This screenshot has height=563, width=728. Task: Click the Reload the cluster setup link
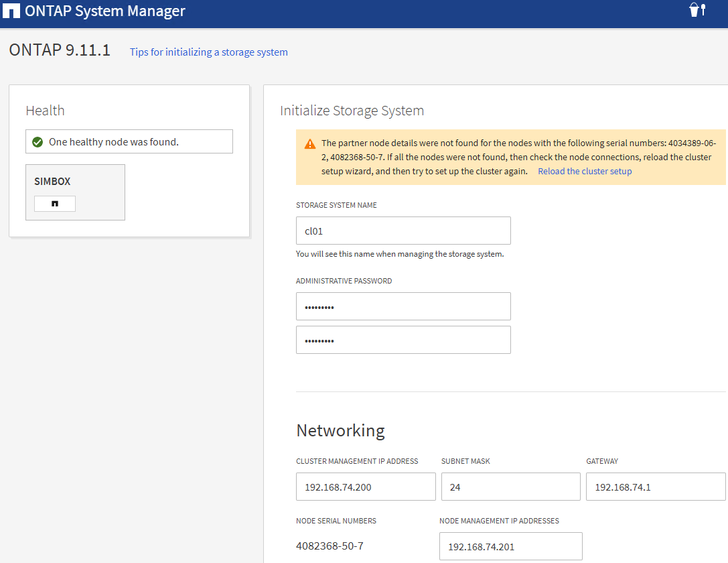(584, 171)
